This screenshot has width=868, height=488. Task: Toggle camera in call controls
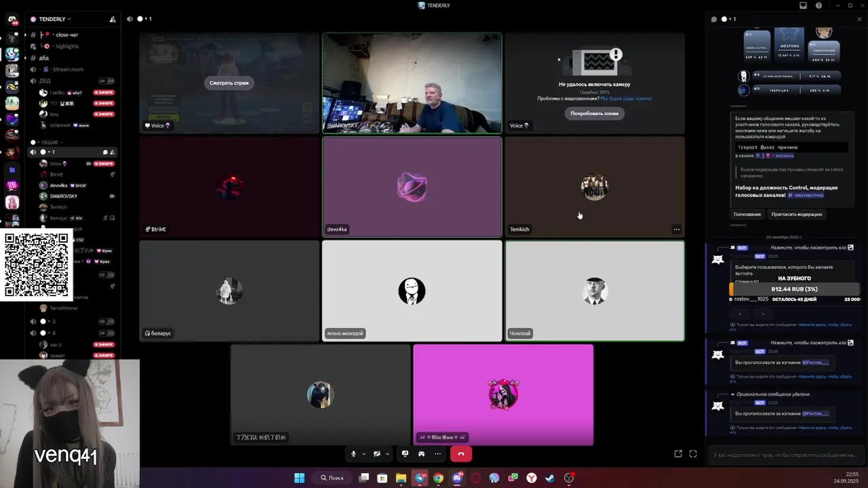pyautogui.click(x=377, y=453)
